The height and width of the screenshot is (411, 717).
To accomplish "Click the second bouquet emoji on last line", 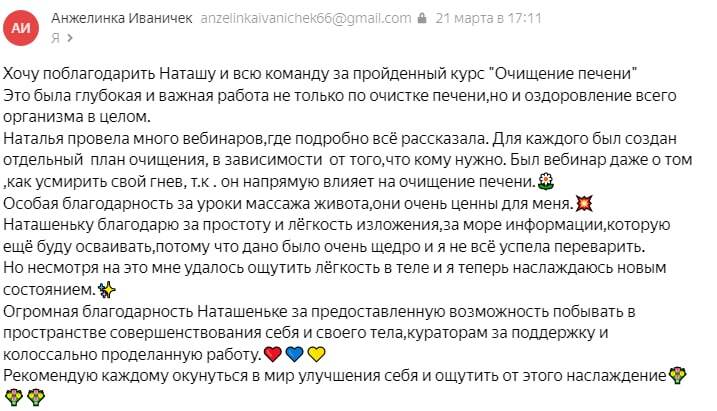I will [36, 397].
